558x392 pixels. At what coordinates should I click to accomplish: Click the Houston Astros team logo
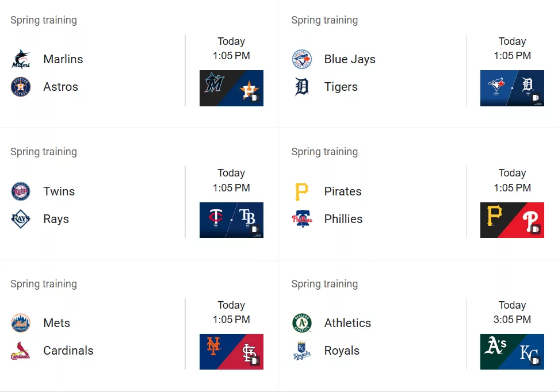(x=21, y=87)
